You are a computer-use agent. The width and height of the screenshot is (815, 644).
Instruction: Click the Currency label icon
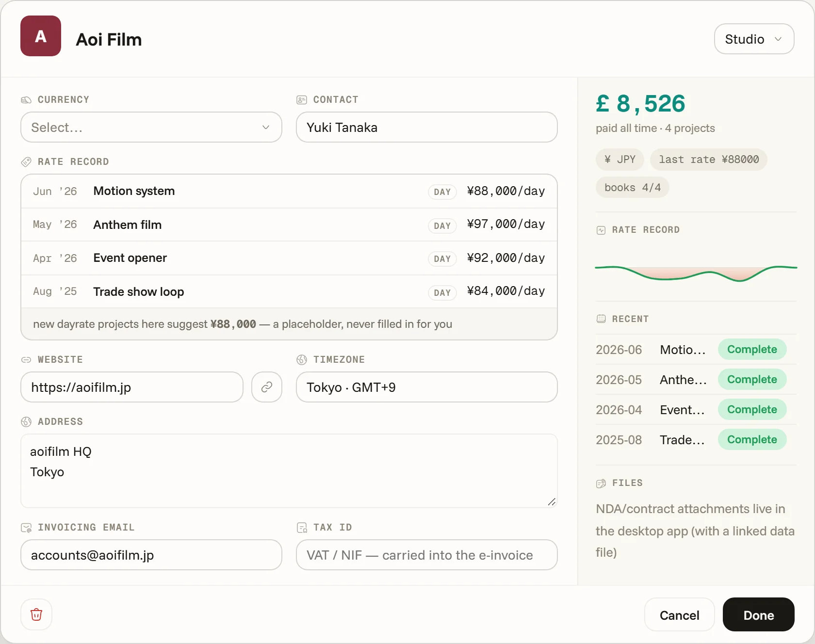tap(26, 100)
